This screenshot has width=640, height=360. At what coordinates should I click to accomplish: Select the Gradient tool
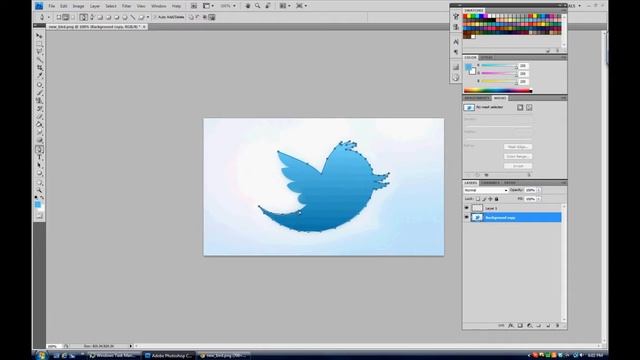39,124
